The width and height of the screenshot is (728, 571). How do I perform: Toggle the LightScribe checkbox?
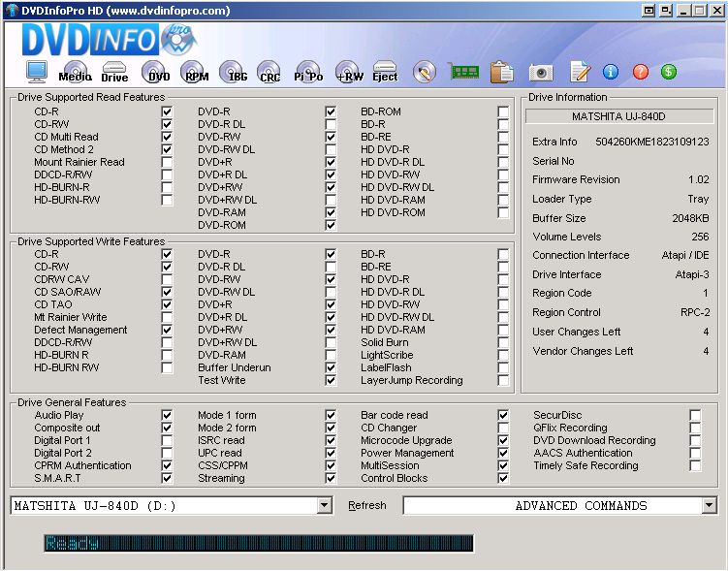(503, 355)
